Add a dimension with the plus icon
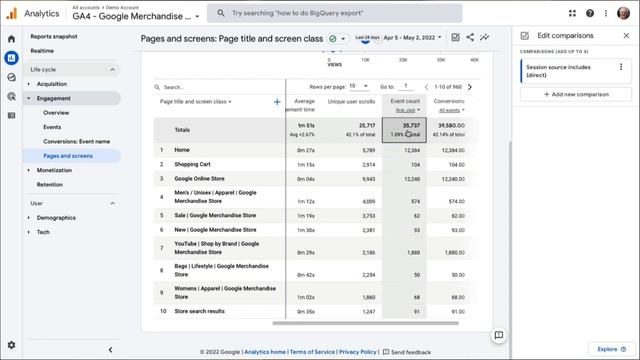Viewport: 640px width, 360px height. [x=277, y=102]
